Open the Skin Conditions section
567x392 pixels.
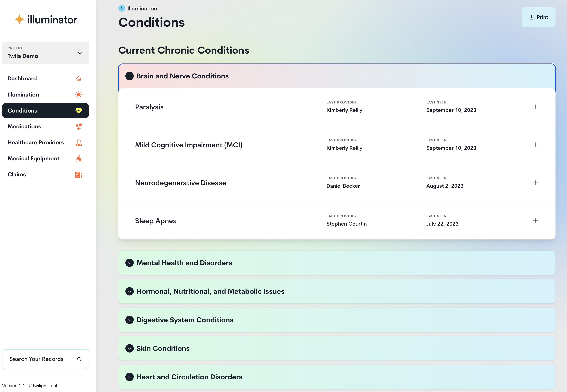(130, 348)
